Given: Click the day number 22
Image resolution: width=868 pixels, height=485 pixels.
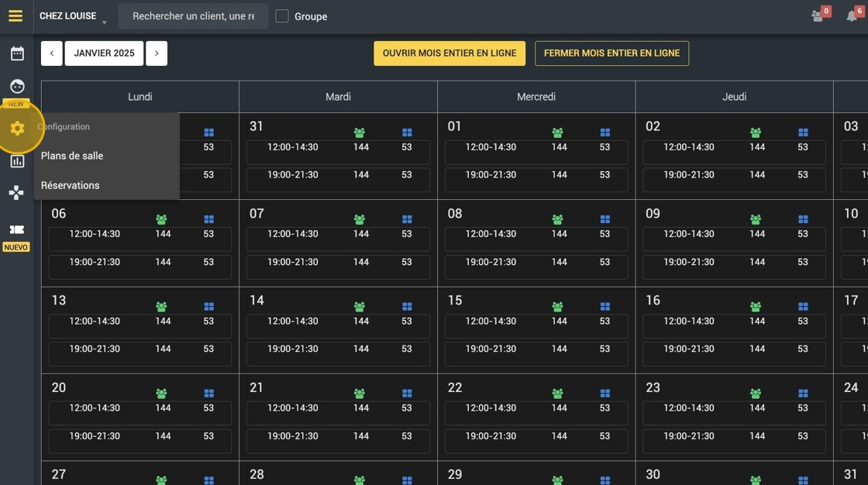Looking at the screenshot, I should click(455, 387).
